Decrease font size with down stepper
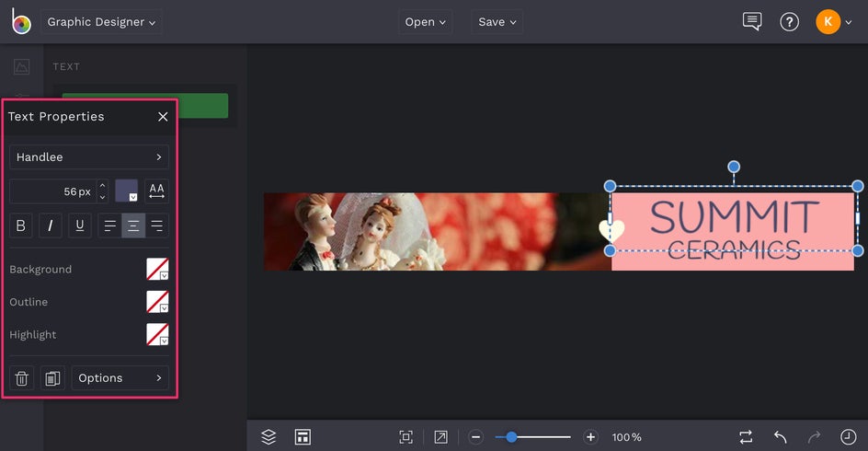This screenshot has height=451, width=868. (102, 197)
